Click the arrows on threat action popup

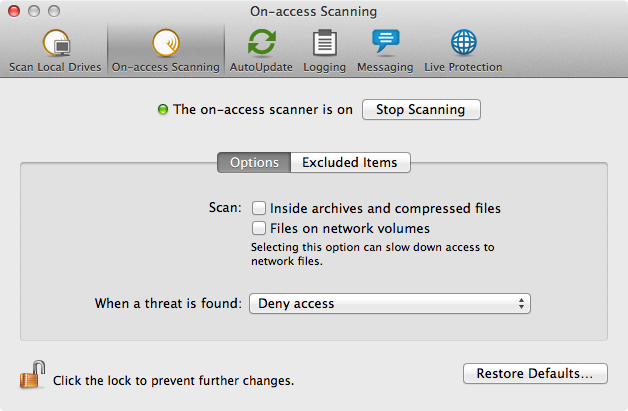pos(521,304)
